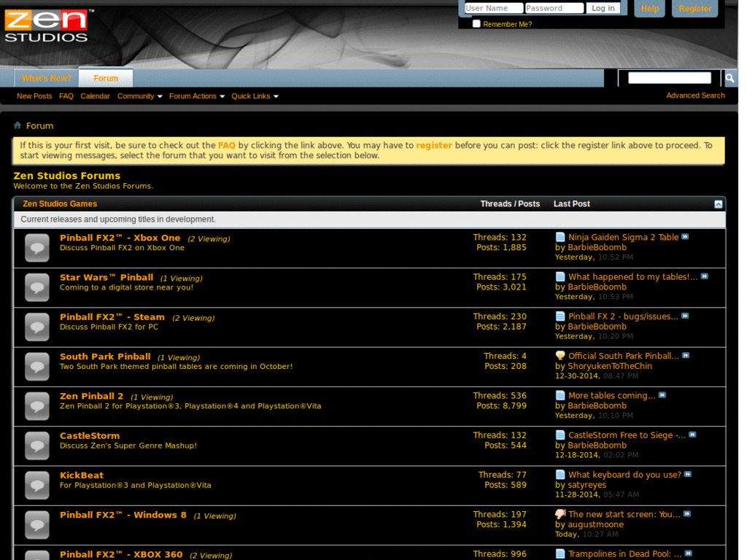The height and width of the screenshot is (560, 747).
Task: Open the Pinball FX2 - Xbox One forum
Action: (x=120, y=238)
